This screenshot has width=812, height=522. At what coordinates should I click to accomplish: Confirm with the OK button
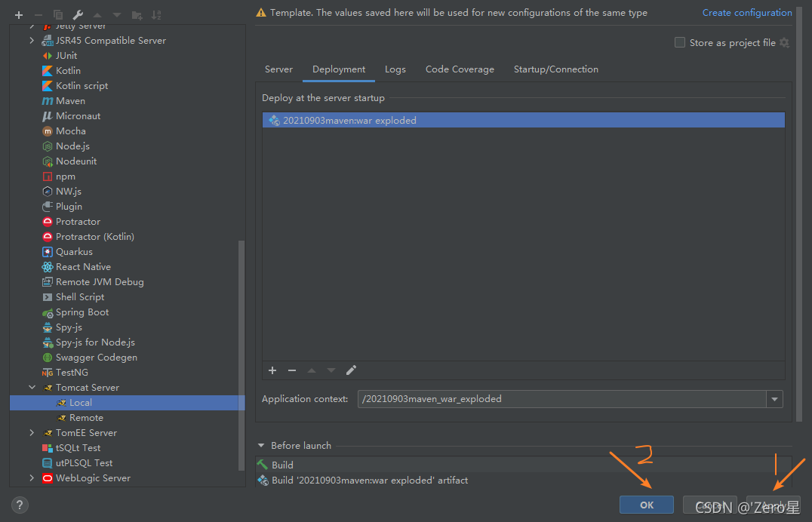(x=647, y=505)
